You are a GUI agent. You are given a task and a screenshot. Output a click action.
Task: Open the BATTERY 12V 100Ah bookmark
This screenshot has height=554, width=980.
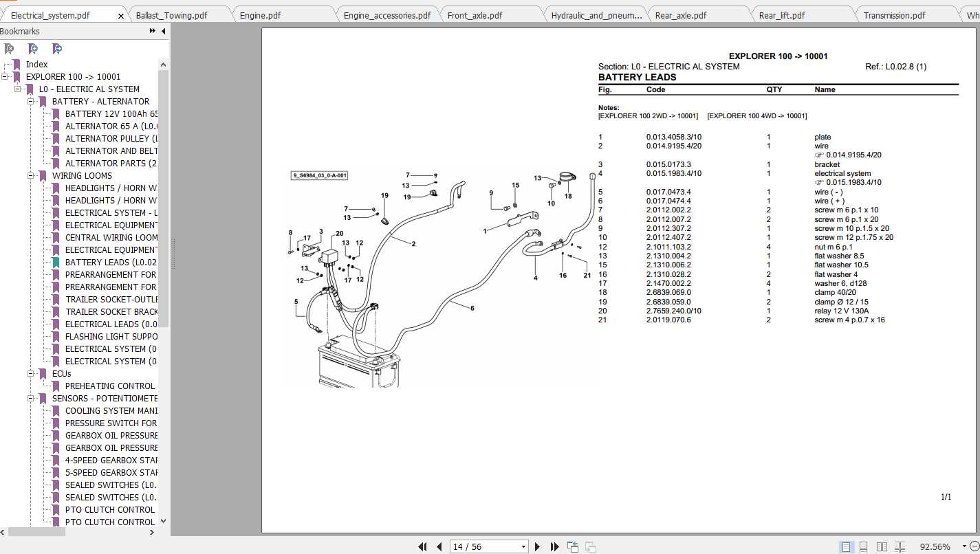(x=111, y=114)
